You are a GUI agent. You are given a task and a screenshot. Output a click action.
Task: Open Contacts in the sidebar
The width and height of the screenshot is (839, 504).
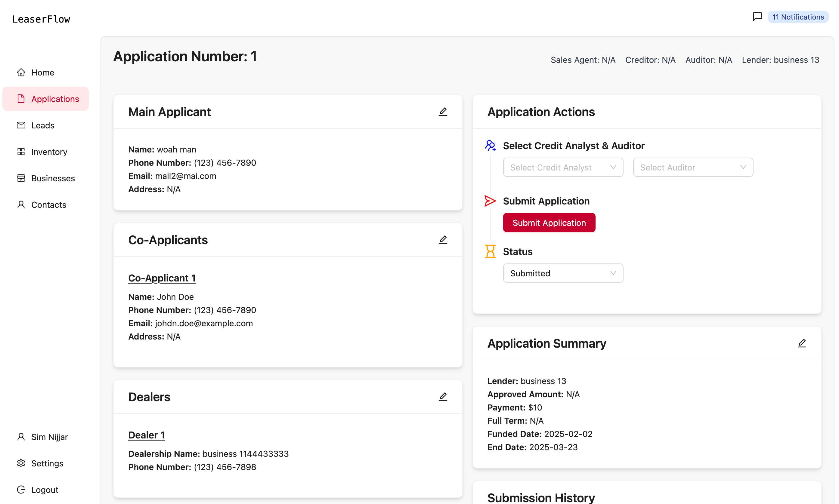pos(45,205)
